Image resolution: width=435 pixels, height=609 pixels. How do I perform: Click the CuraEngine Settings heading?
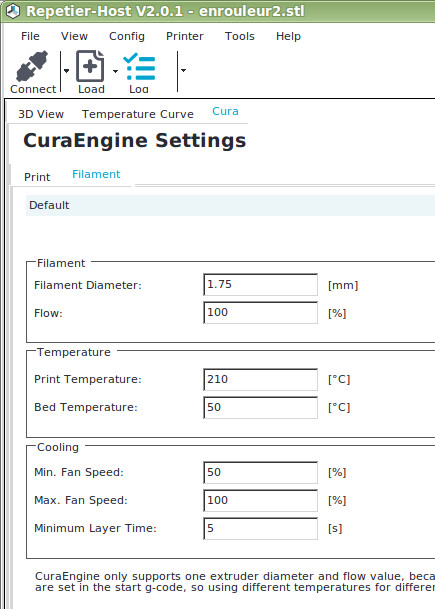134,141
